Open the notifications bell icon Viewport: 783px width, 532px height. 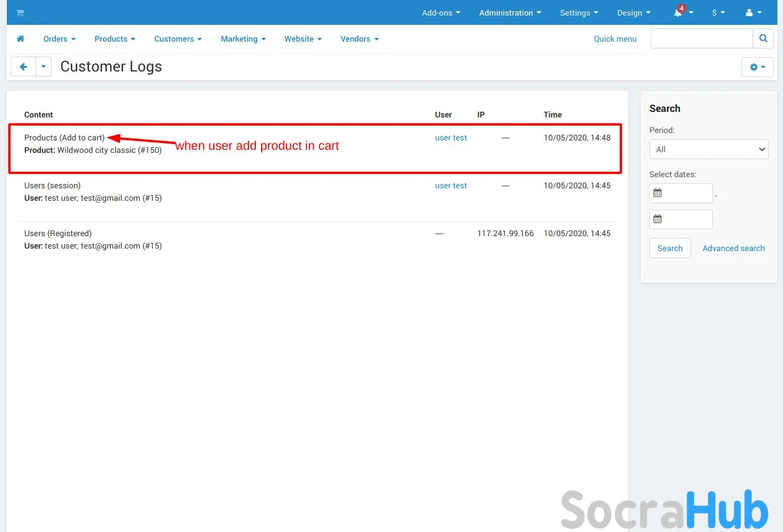(x=679, y=12)
